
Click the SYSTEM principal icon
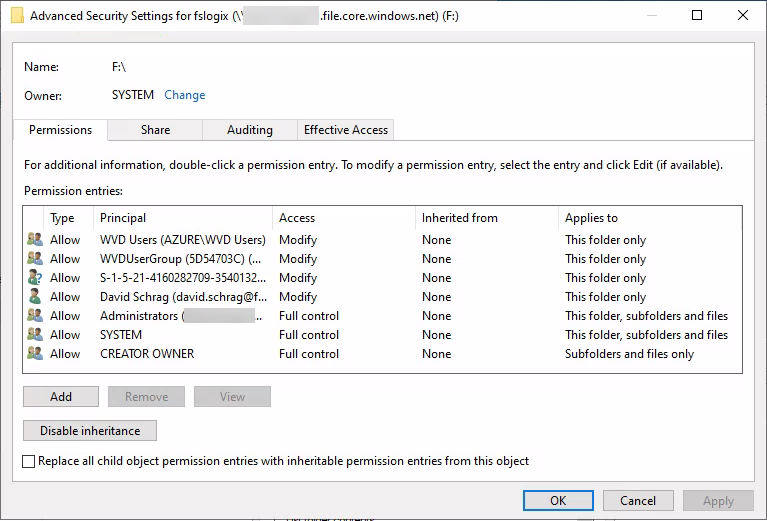[35, 335]
